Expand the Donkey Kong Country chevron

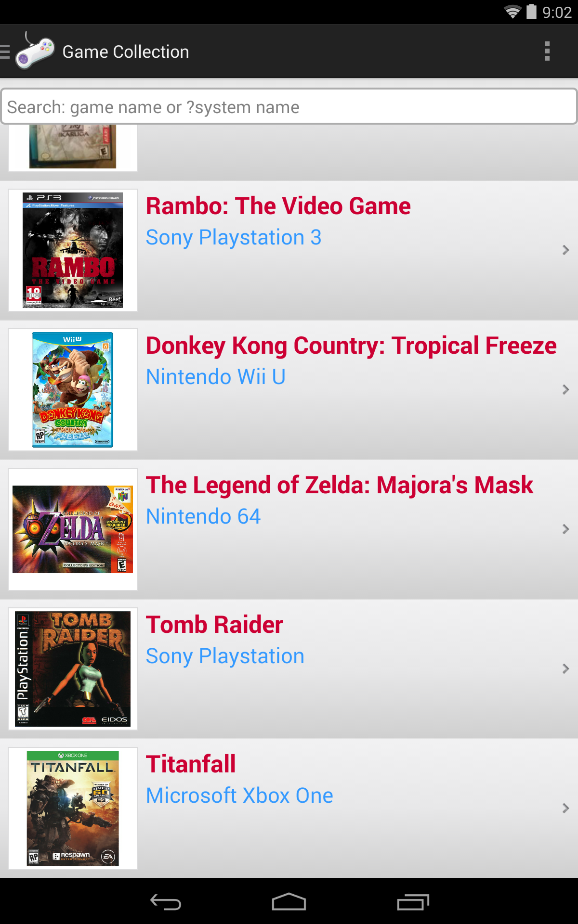[565, 390]
